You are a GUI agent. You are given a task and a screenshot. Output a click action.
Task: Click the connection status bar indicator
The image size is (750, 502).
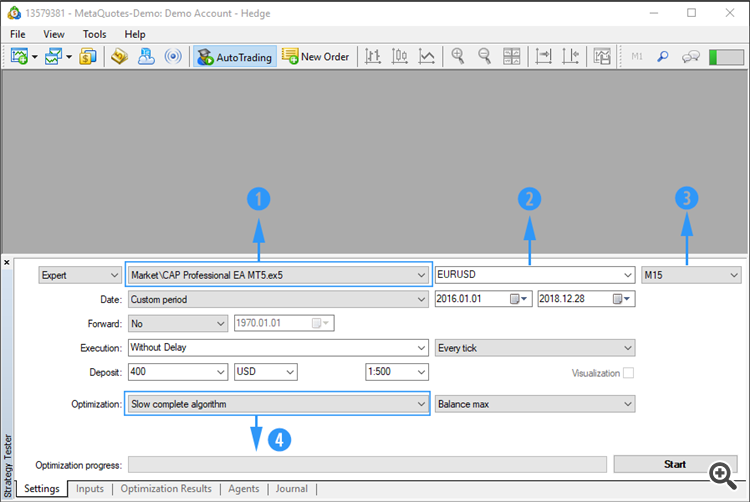point(726,57)
